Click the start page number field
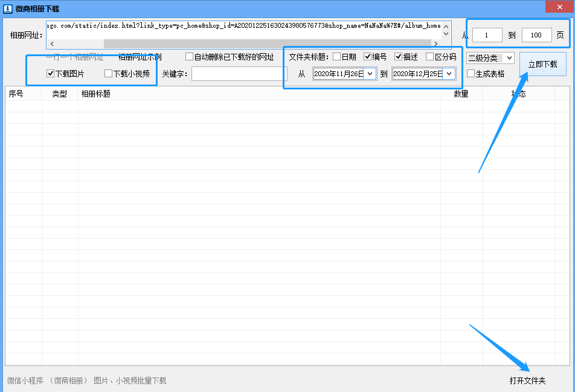The height and width of the screenshot is (392, 575). tap(487, 35)
